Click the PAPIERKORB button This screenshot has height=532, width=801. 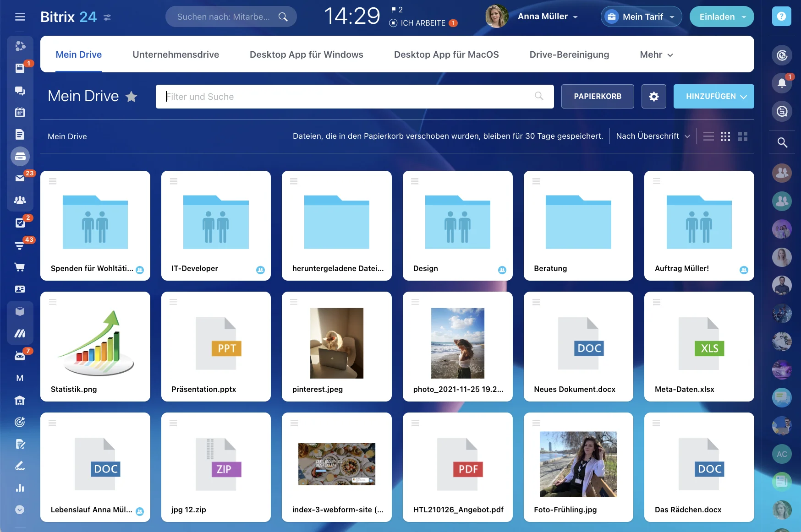(x=597, y=96)
